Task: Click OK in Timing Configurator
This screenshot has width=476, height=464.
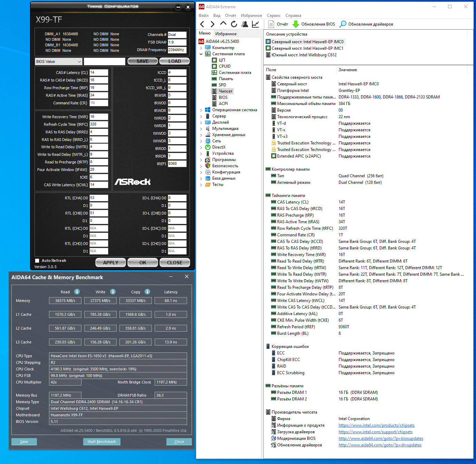Action: point(143,263)
